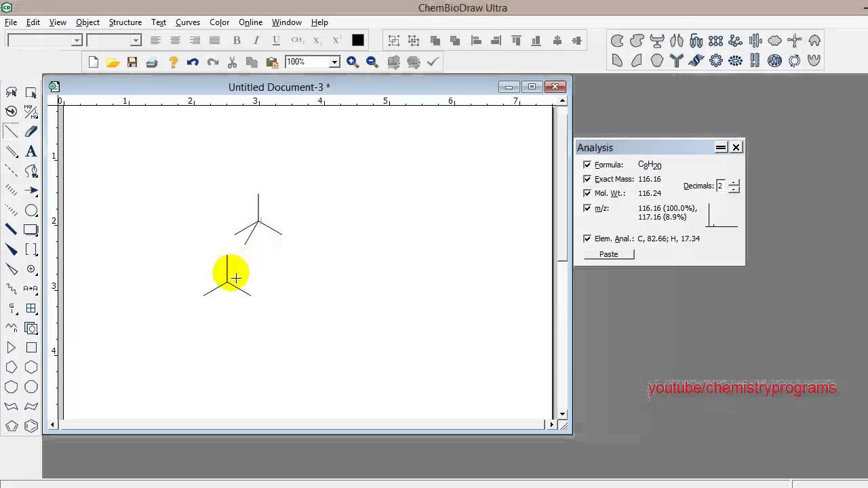The height and width of the screenshot is (488, 868).
Task: Zoom out with the magnifier minus icon
Action: 372,62
